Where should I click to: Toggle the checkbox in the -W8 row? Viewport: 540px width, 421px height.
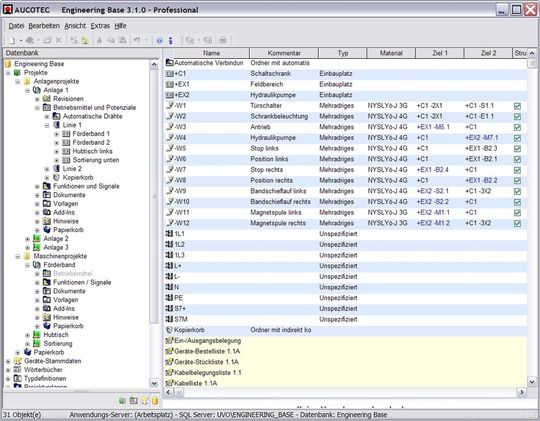[517, 181]
